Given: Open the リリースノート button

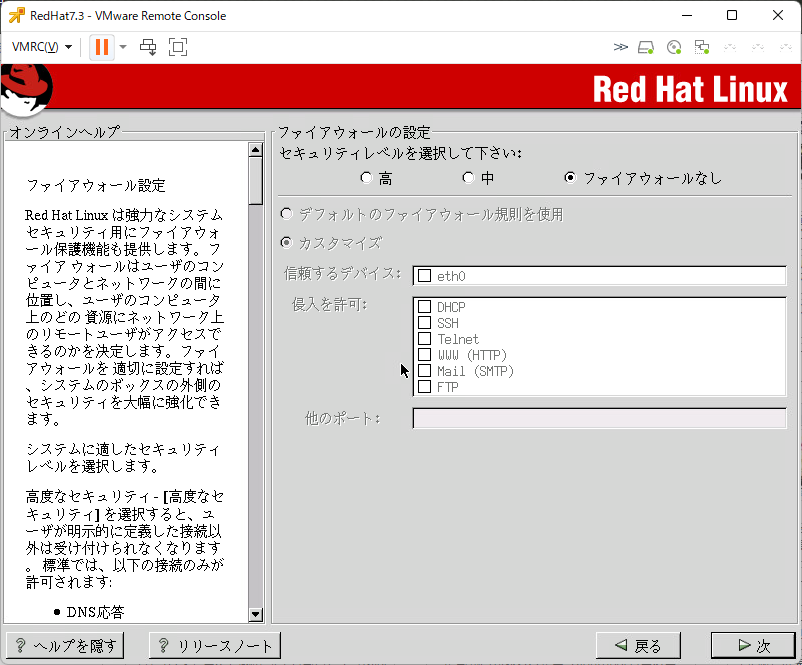Looking at the screenshot, I should pos(215,646).
